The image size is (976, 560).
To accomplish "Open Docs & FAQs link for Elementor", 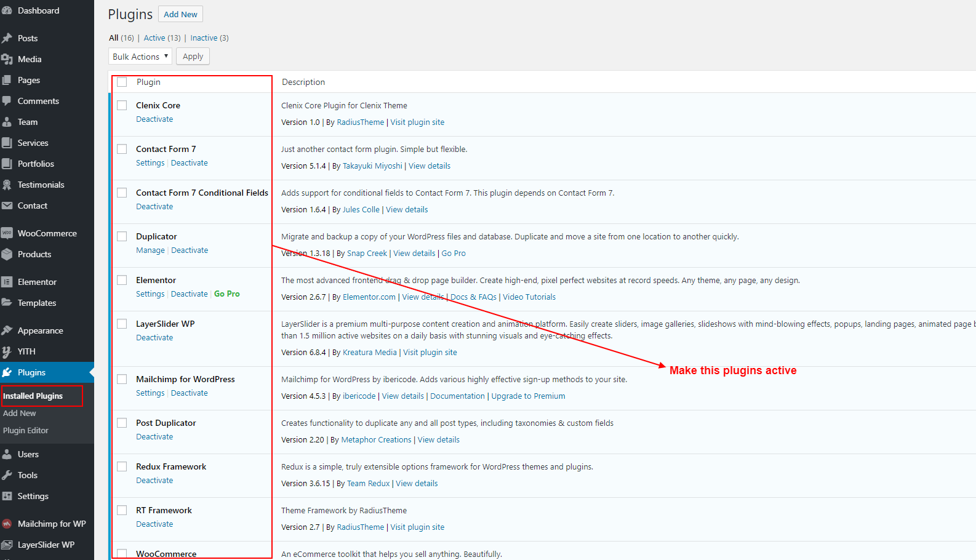I will (473, 297).
